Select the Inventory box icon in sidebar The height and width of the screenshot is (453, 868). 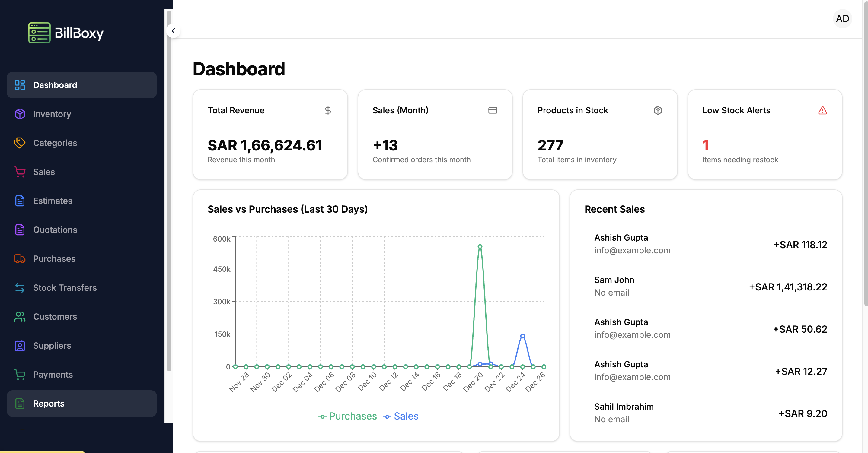coord(20,114)
